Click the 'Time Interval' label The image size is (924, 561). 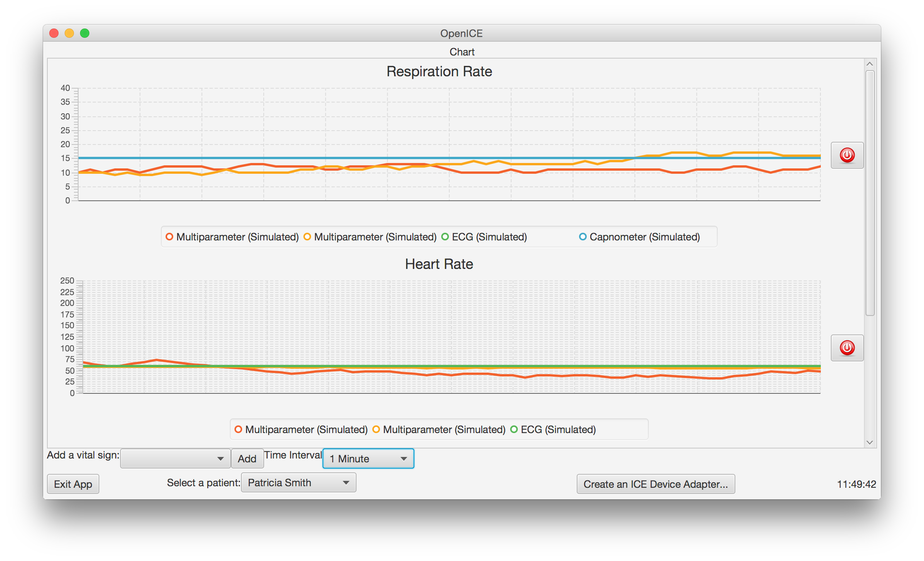[x=293, y=455]
